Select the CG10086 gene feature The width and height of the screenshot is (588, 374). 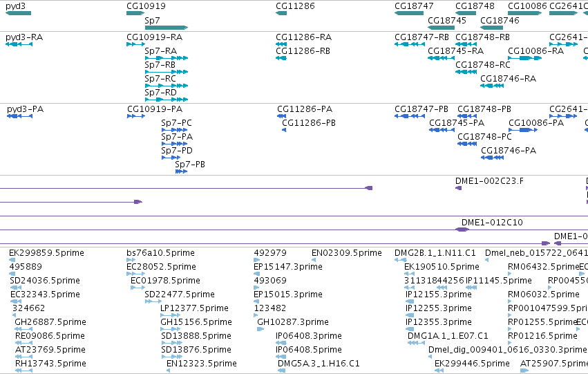click(524, 13)
